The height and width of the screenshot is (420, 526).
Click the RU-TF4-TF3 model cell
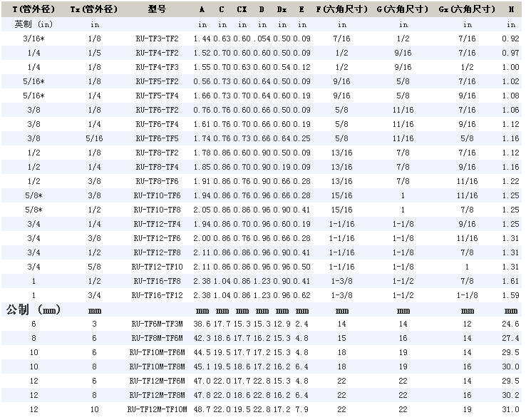click(x=157, y=66)
